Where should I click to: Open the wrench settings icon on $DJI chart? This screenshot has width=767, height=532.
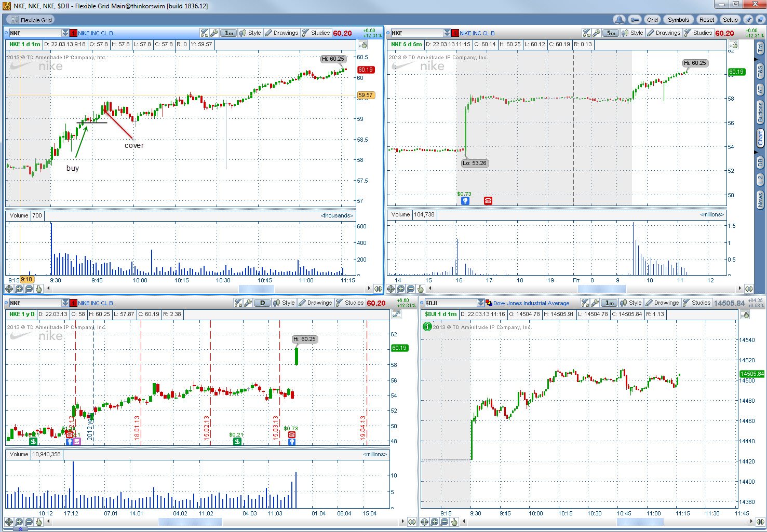tap(595, 303)
